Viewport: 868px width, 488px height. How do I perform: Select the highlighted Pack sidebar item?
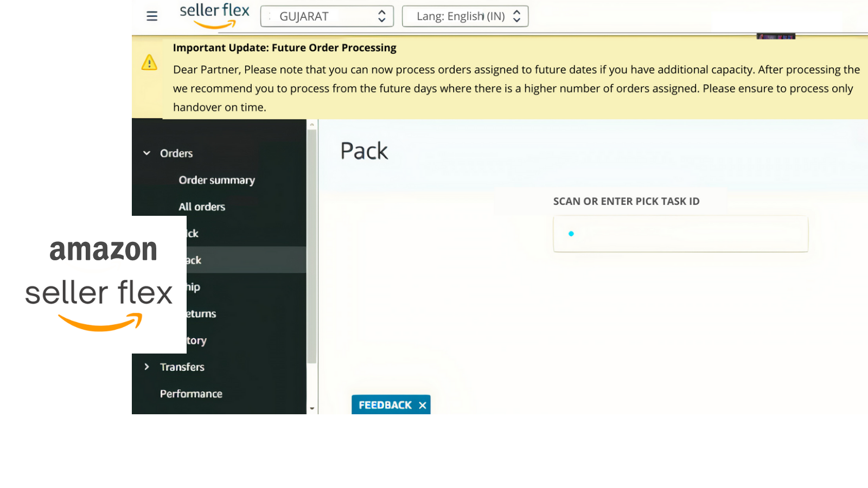[246, 260]
